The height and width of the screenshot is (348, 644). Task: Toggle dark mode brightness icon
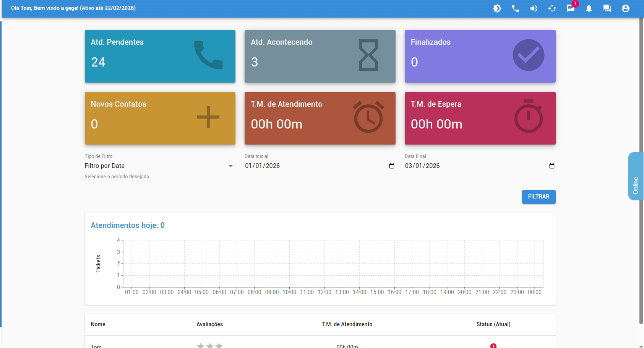(497, 8)
